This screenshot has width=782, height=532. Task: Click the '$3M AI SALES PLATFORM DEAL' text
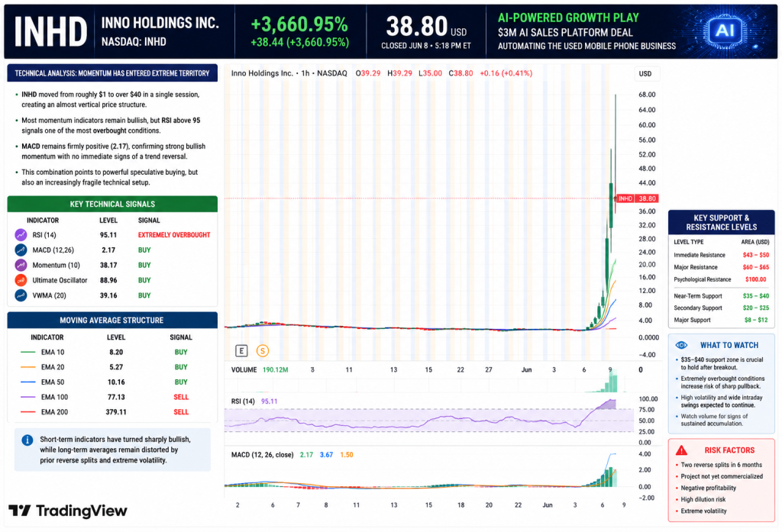click(565, 33)
